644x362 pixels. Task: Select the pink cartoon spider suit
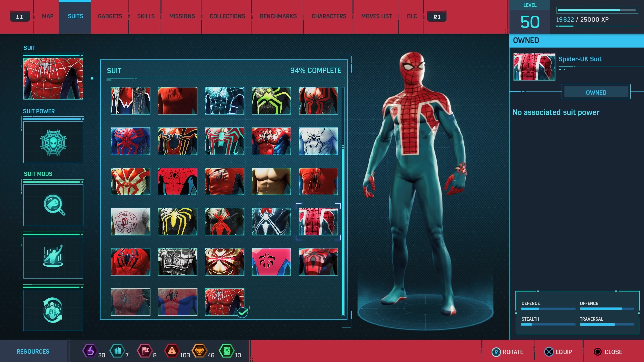(x=271, y=262)
